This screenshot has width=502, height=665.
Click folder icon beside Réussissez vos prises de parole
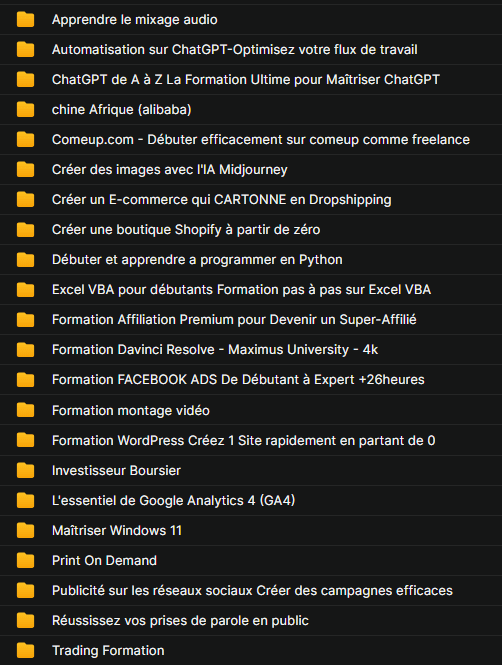tap(25, 620)
